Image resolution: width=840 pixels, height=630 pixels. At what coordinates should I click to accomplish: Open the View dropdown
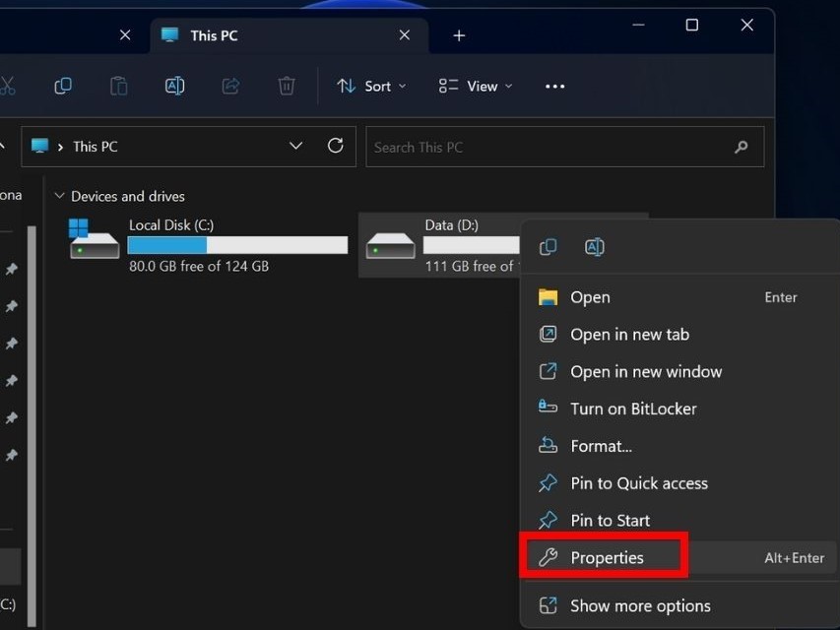click(475, 86)
